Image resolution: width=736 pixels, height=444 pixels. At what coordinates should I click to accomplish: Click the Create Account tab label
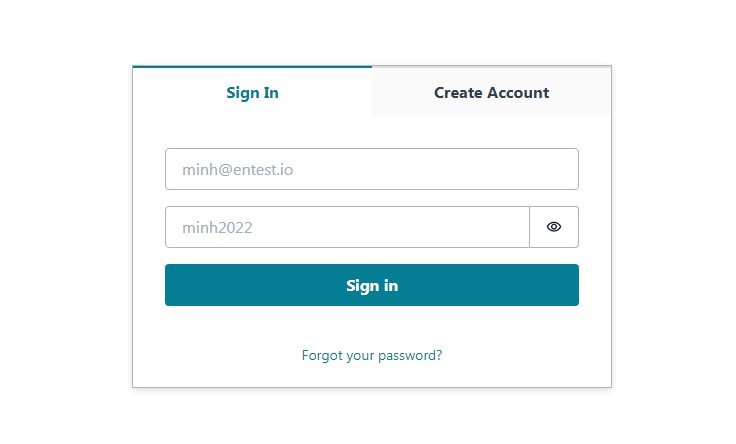click(491, 93)
